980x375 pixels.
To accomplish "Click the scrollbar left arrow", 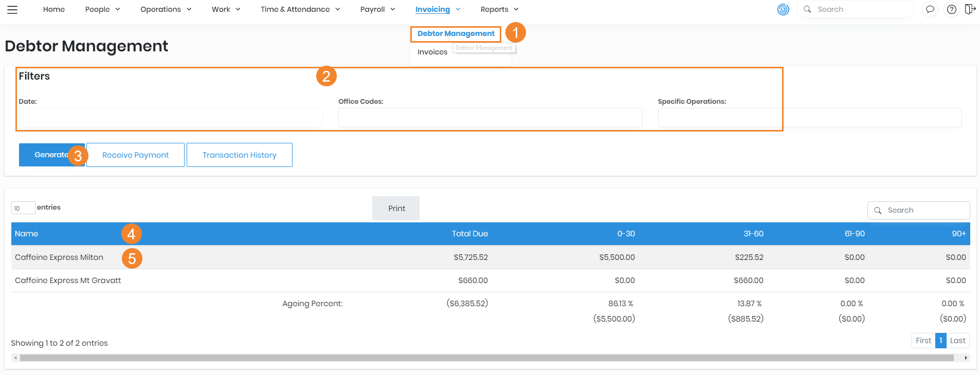I will coord(15,358).
